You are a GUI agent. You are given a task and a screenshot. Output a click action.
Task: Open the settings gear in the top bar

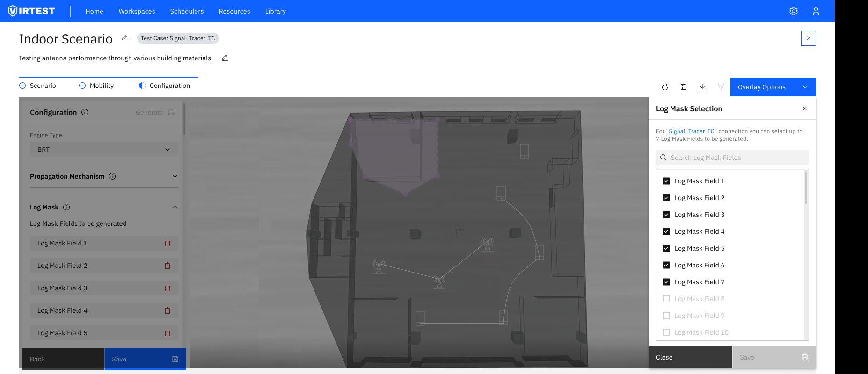tap(794, 11)
